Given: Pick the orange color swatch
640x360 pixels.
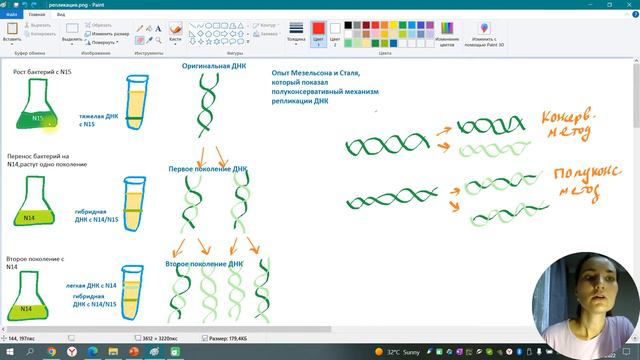Looking at the screenshot, I should pyautogui.click(x=384, y=25).
